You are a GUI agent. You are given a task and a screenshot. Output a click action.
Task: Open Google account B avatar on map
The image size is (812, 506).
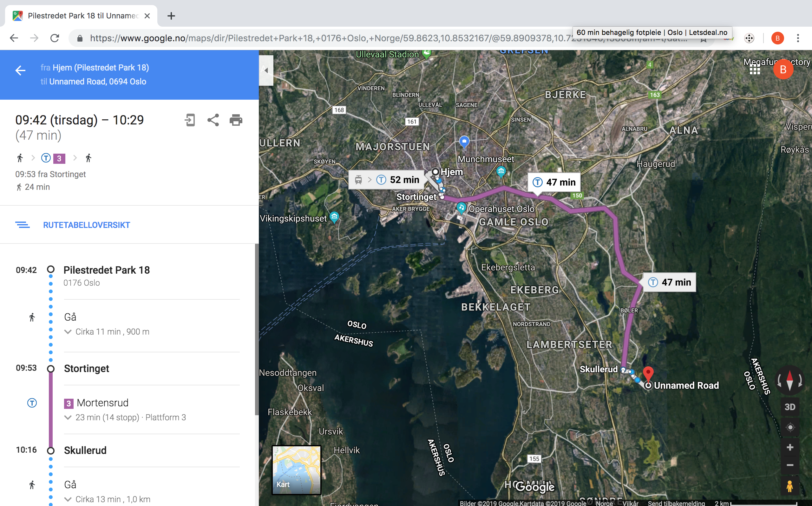tap(783, 70)
